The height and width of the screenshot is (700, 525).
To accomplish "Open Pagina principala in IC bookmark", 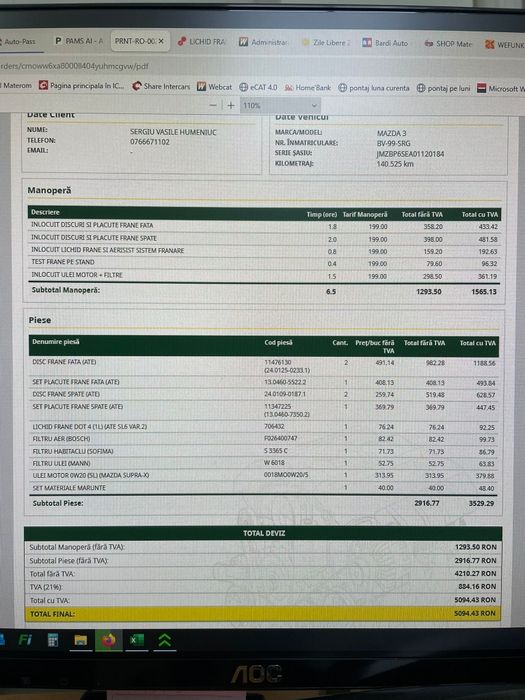I will 82,85.
